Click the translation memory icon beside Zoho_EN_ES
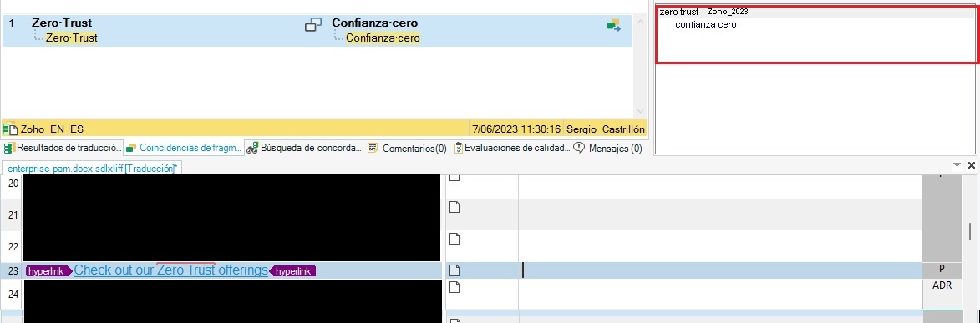980x323 pixels. pos(10,129)
